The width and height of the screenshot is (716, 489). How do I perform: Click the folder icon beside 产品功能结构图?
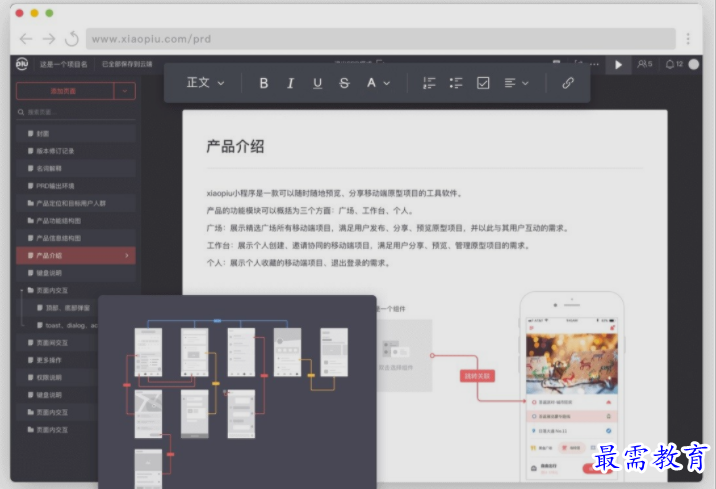click(x=31, y=221)
